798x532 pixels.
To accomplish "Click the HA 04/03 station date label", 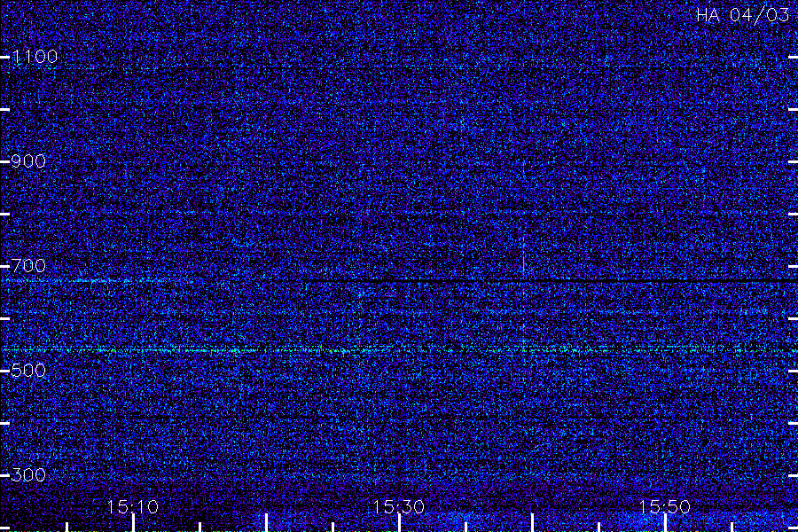I will click(x=742, y=15).
